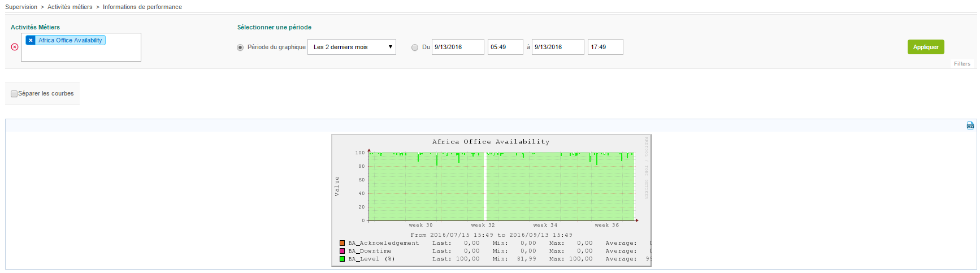Click the start date field
Image resolution: width=980 pixels, height=273 pixels.
tap(458, 47)
